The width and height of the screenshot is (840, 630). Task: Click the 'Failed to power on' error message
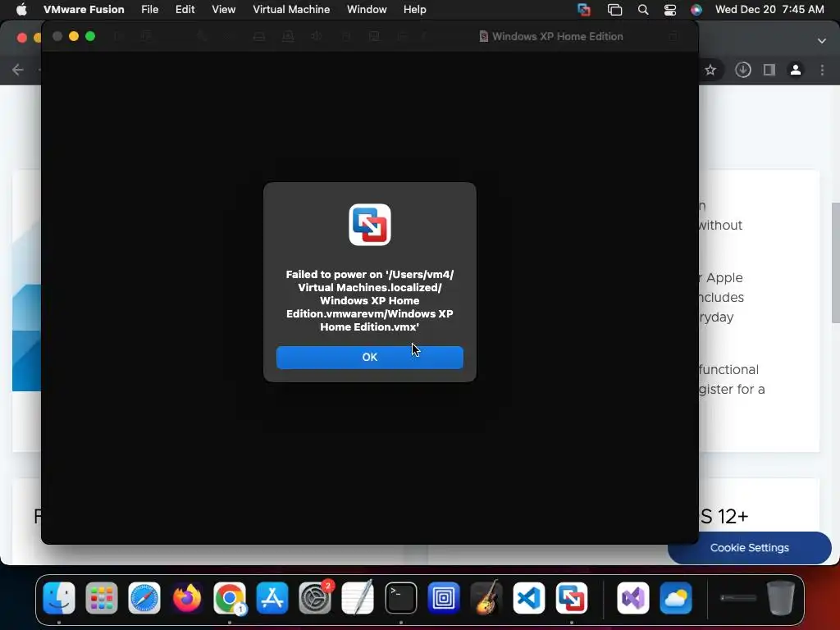click(370, 300)
